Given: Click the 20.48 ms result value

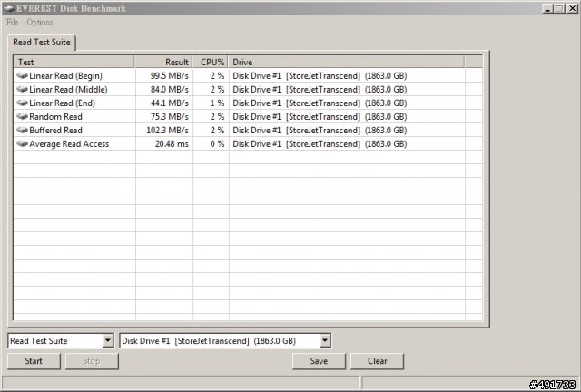Looking at the screenshot, I should [x=172, y=143].
